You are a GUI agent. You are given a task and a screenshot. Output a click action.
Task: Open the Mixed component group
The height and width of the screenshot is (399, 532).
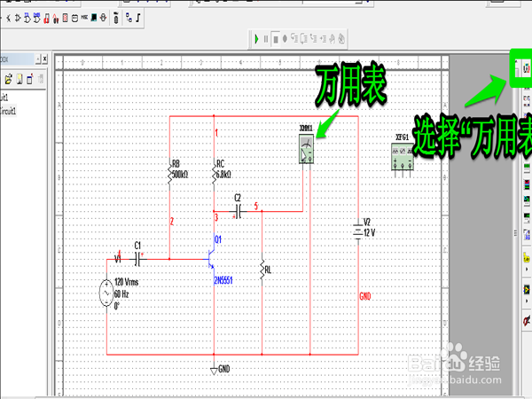pos(56,18)
